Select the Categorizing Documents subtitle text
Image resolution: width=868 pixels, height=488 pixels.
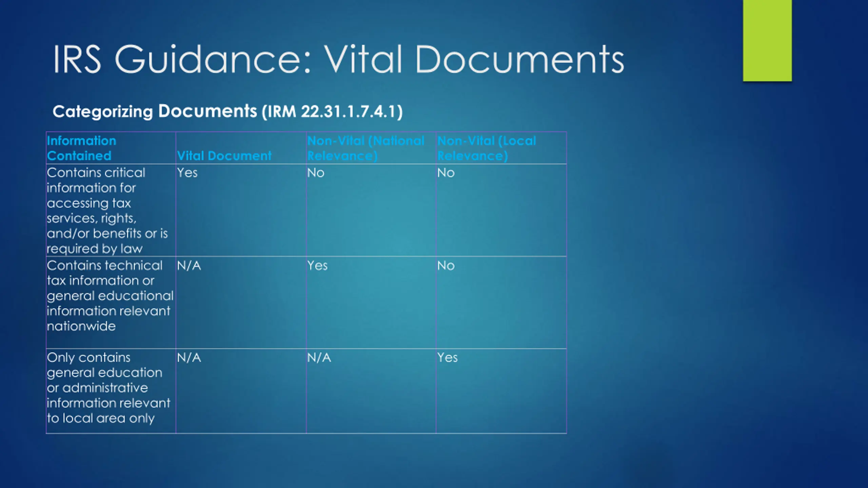[155, 111]
